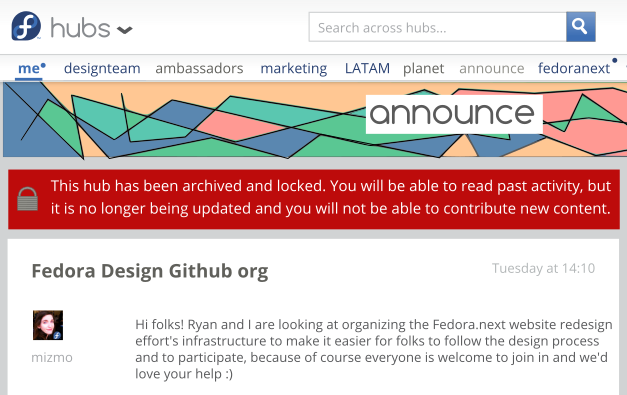Viewport: 627px width, 395px height.
Task: Select the announce hub tab
Action: [491, 68]
